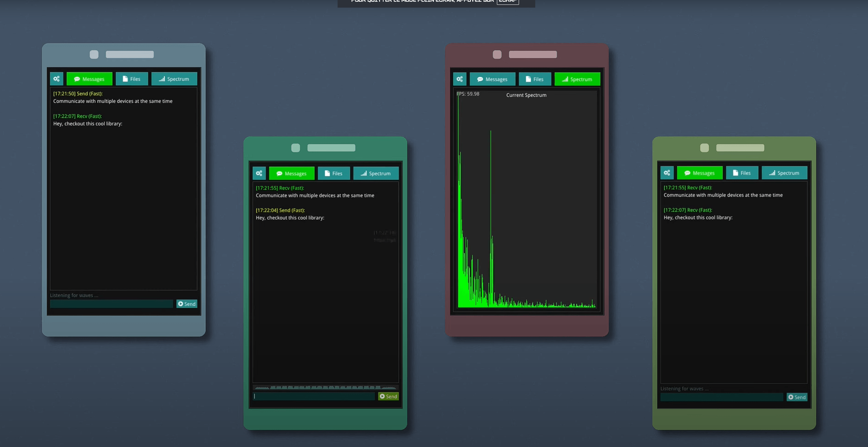Viewport: 868px width, 447px height.
Task: Select Messages tab on the maroon phone
Action: pyautogui.click(x=492, y=79)
